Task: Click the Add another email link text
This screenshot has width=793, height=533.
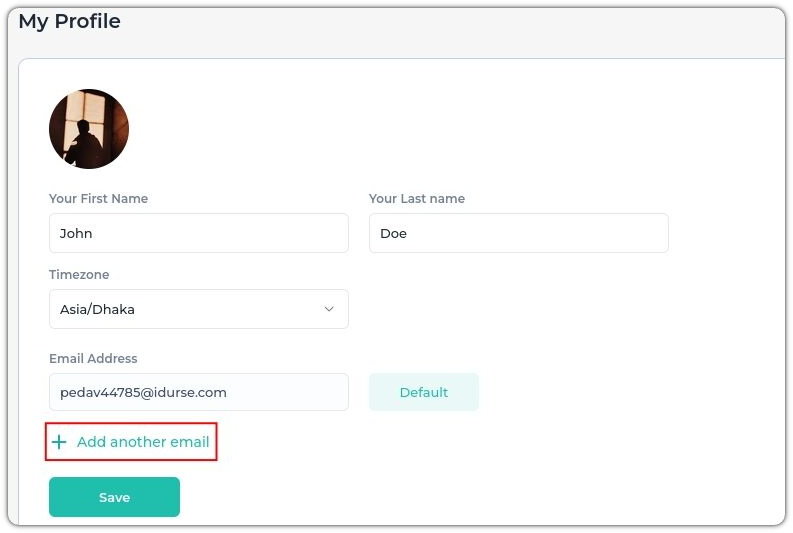Action: tap(143, 442)
